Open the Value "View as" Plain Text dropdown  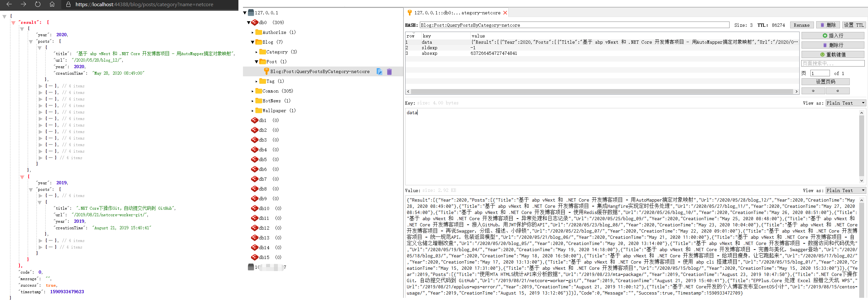846,190
